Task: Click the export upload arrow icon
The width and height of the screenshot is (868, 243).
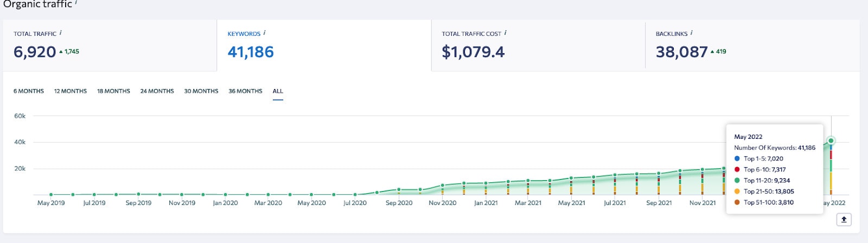Action: tap(844, 220)
